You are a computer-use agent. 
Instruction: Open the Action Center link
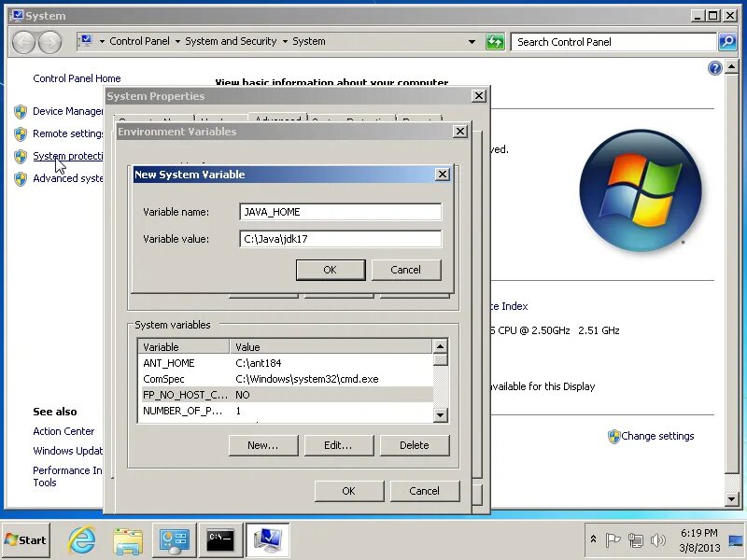[x=63, y=431]
